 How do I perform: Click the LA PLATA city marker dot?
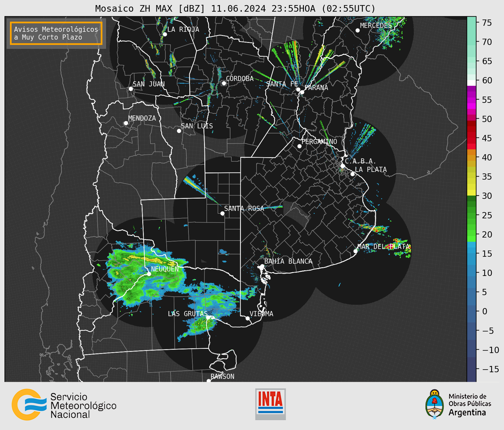point(353,174)
